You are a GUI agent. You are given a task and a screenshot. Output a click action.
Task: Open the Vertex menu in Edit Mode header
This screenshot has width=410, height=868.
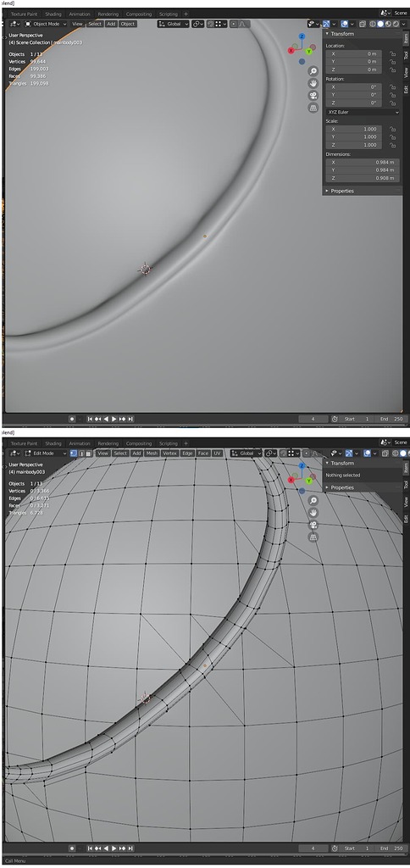[x=169, y=453]
